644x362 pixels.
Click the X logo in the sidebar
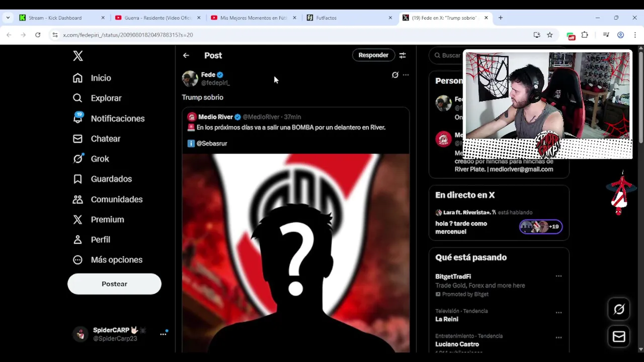tap(78, 56)
